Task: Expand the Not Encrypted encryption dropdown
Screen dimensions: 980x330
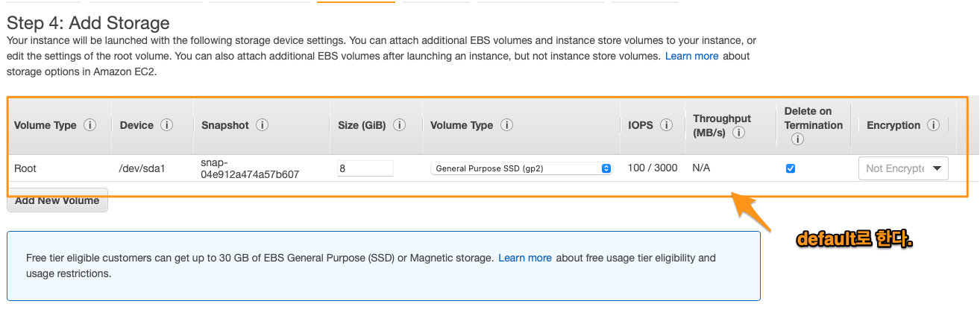Action: (x=903, y=168)
